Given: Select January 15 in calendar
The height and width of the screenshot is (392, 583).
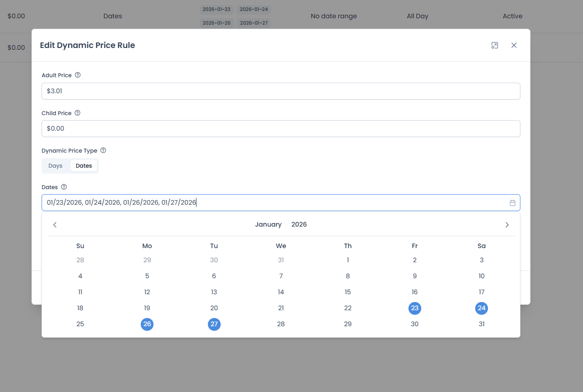Looking at the screenshot, I should point(348,292).
